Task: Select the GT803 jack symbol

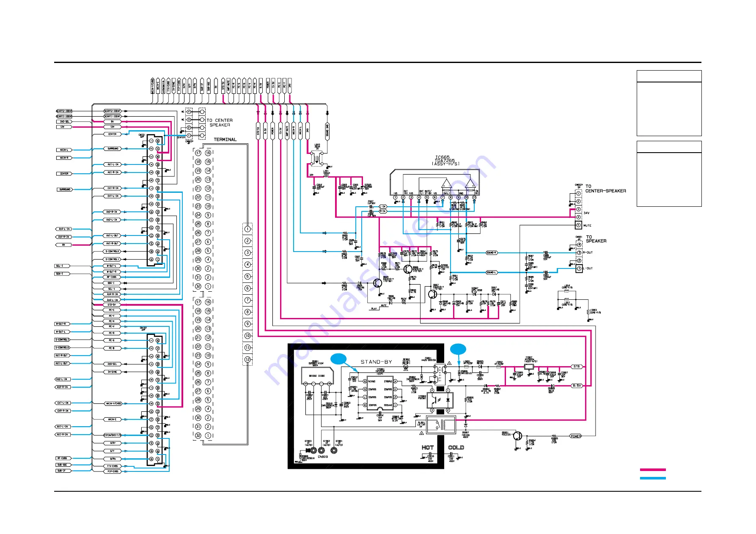Action: 313,451
